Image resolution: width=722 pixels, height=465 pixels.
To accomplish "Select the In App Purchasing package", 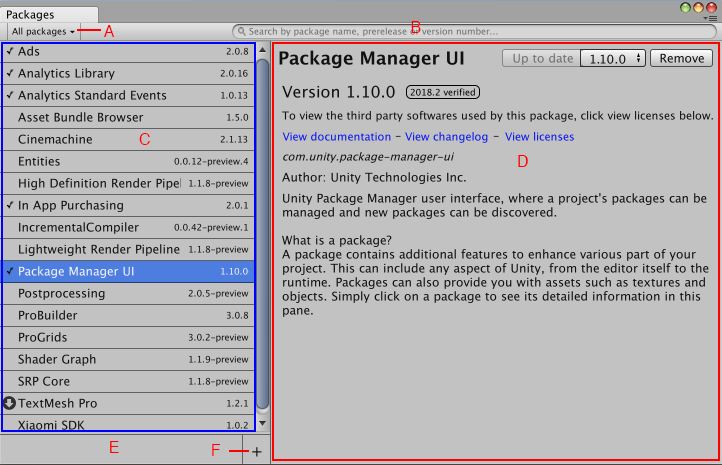I will 128,205.
